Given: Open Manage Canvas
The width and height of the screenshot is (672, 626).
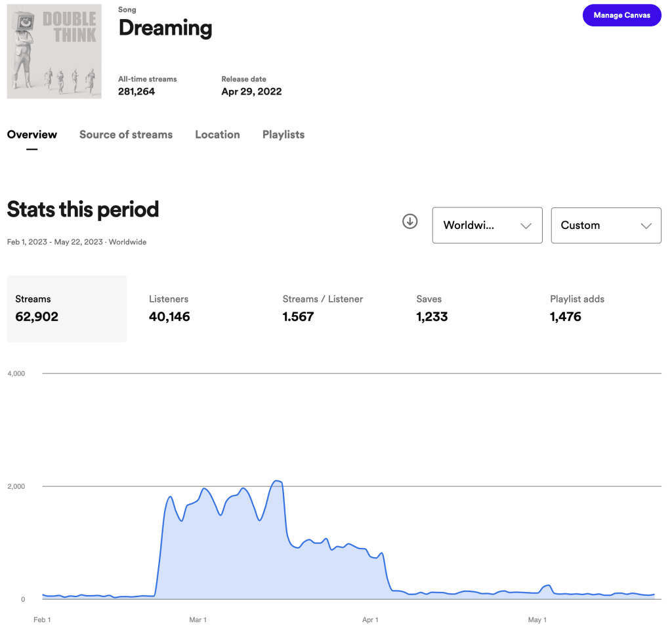Looking at the screenshot, I should click(x=621, y=16).
